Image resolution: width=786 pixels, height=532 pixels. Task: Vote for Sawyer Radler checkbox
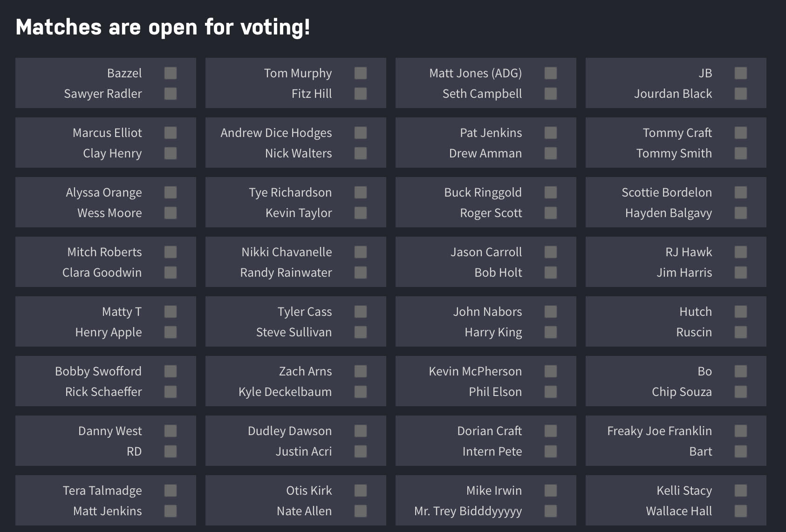pyautogui.click(x=171, y=94)
